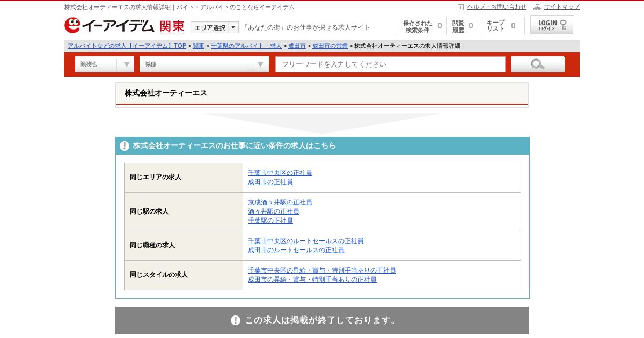Focus the フリーワード search field
This screenshot has height=338, width=644.
(x=390, y=64)
